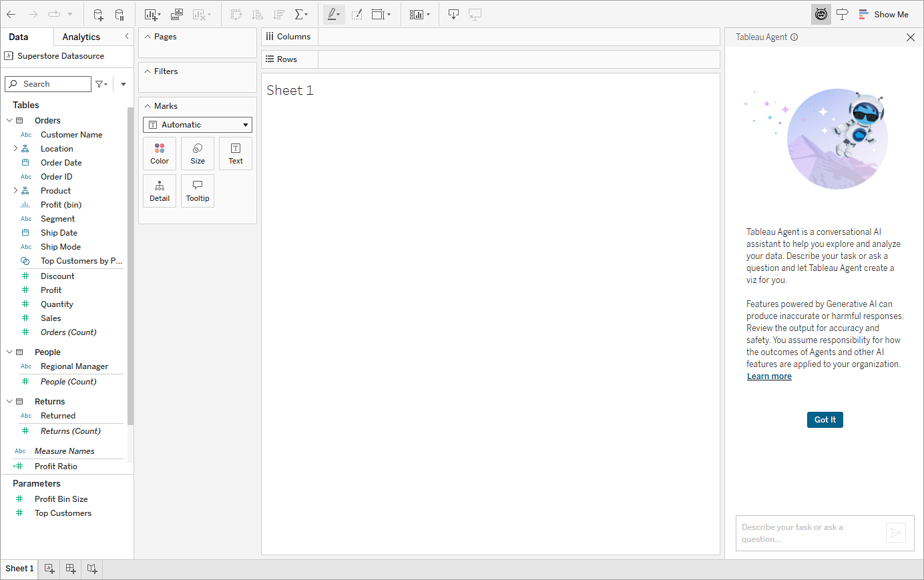924x580 pixels.
Task: Click the Download toolbar icon
Action: (x=453, y=15)
